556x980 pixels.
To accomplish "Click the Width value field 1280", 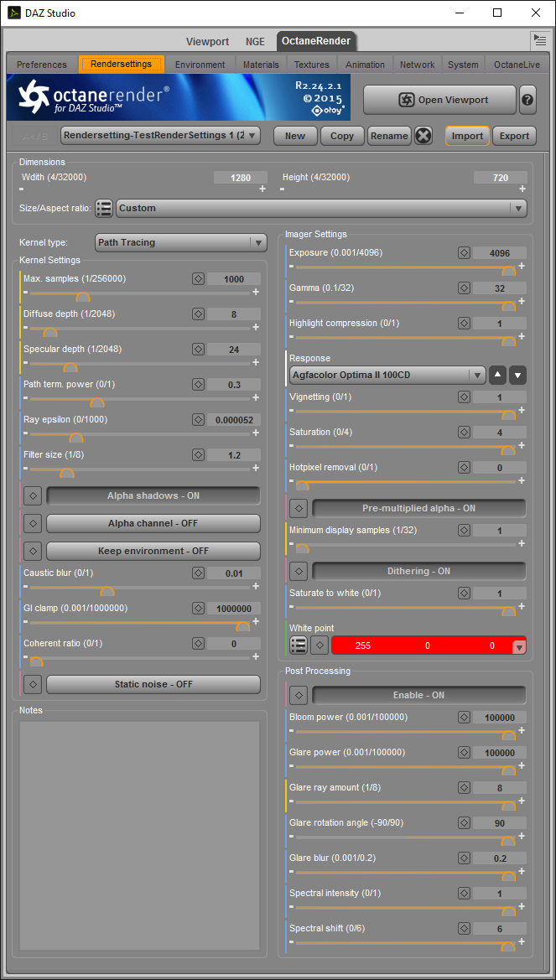I will click(241, 178).
